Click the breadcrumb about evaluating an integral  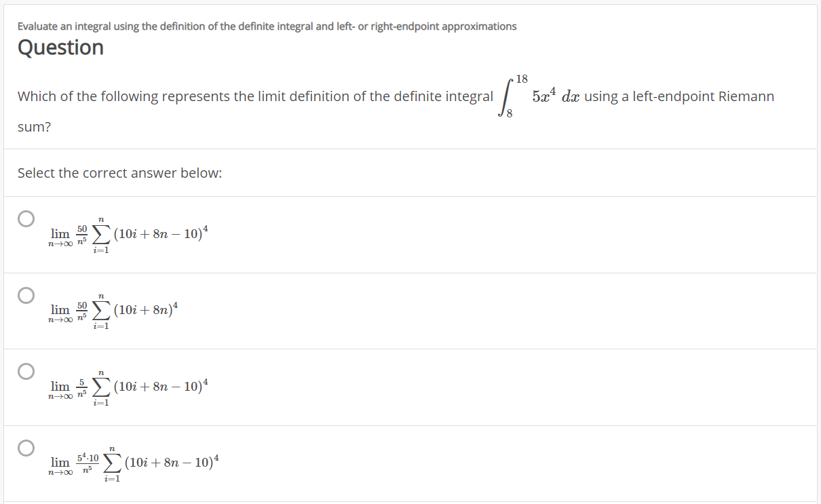(x=265, y=26)
